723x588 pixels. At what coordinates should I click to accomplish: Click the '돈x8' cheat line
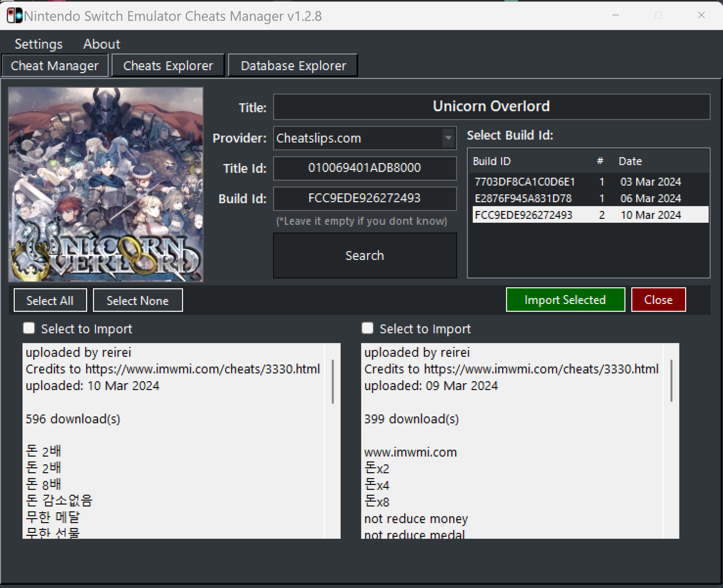(377, 502)
